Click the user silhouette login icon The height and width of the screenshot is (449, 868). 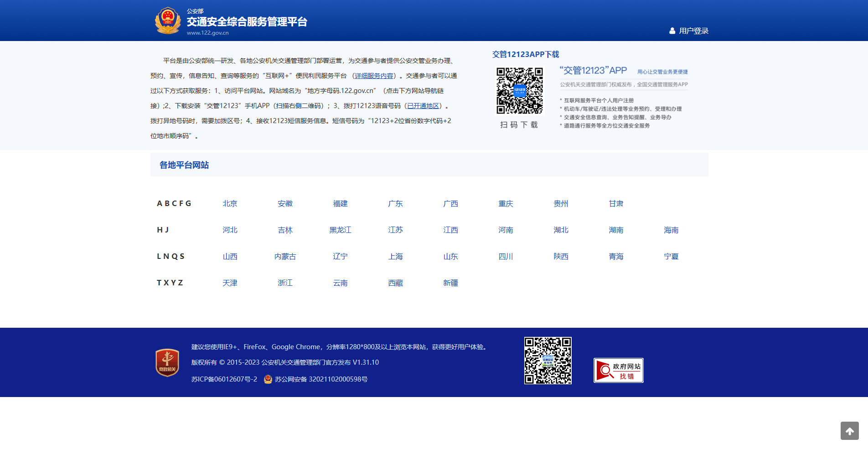click(x=672, y=31)
